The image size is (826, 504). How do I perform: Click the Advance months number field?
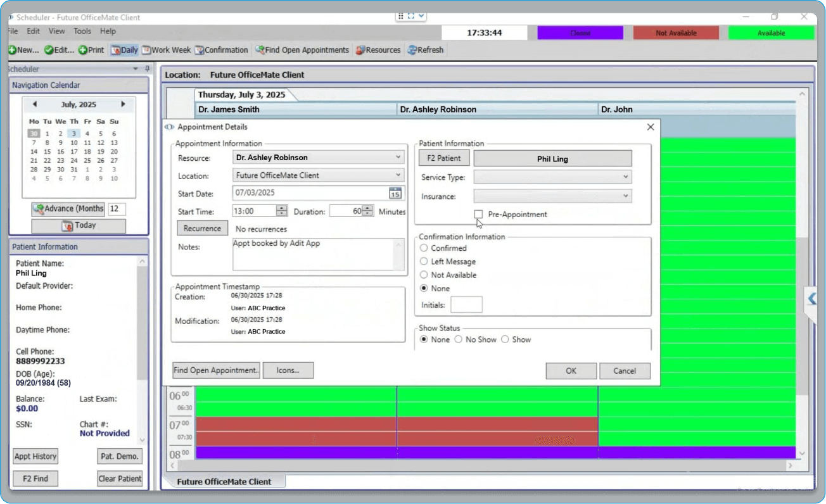(x=117, y=209)
